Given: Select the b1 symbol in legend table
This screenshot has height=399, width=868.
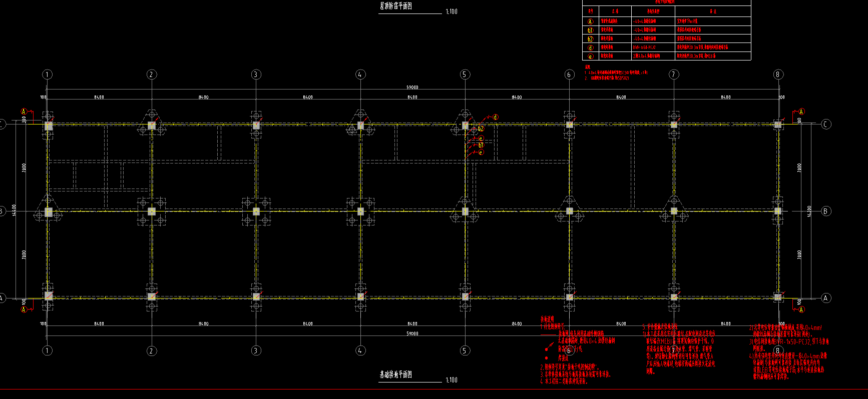Looking at the screenshot, I should (x=590, y=30).
